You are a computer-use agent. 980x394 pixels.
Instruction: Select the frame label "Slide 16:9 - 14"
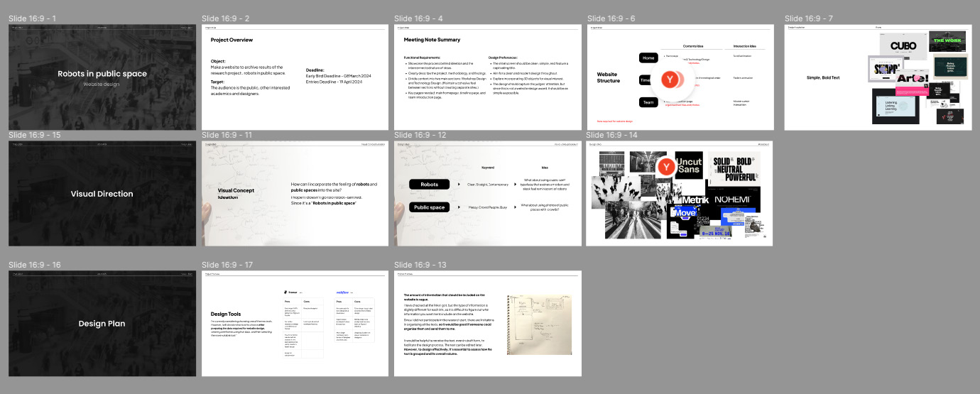(613, 135)
